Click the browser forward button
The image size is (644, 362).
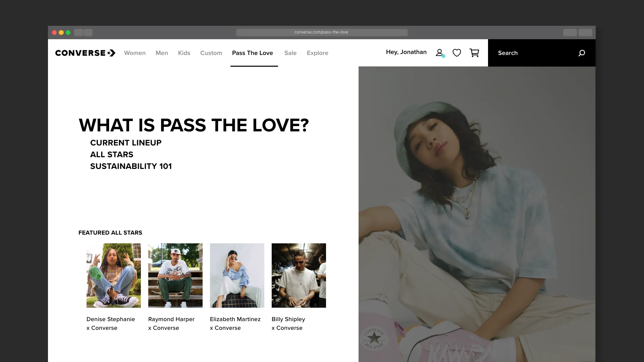88,33
